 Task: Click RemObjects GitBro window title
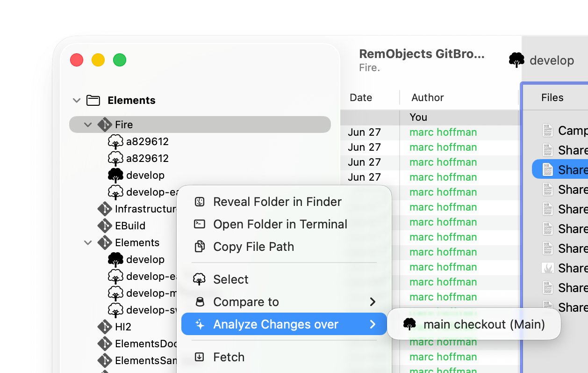click(422, 54)
